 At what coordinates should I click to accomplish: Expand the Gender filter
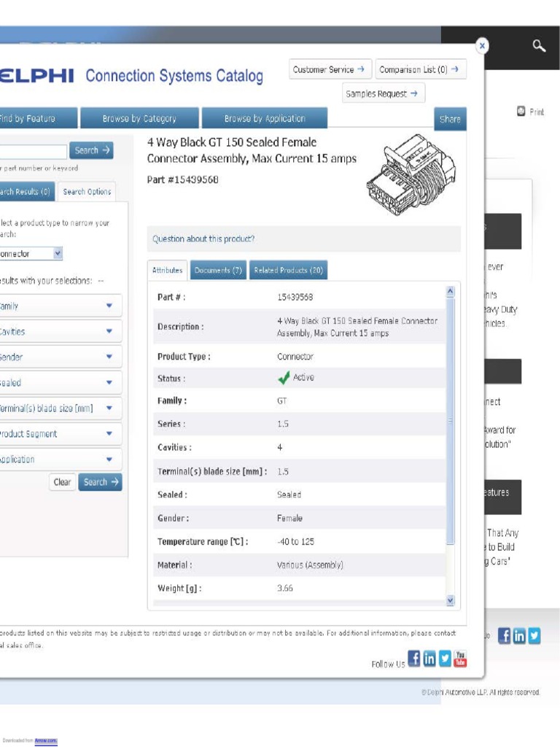pos(61,357)
